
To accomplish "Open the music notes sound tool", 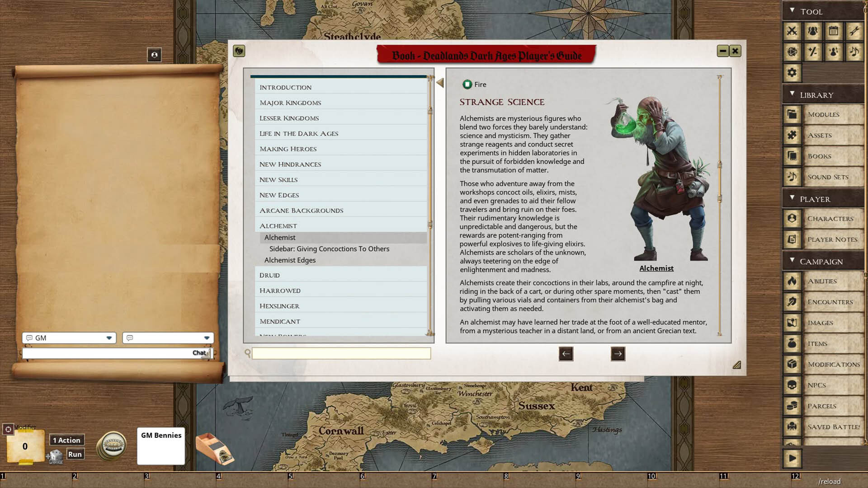I will click(x=854, y=52).
